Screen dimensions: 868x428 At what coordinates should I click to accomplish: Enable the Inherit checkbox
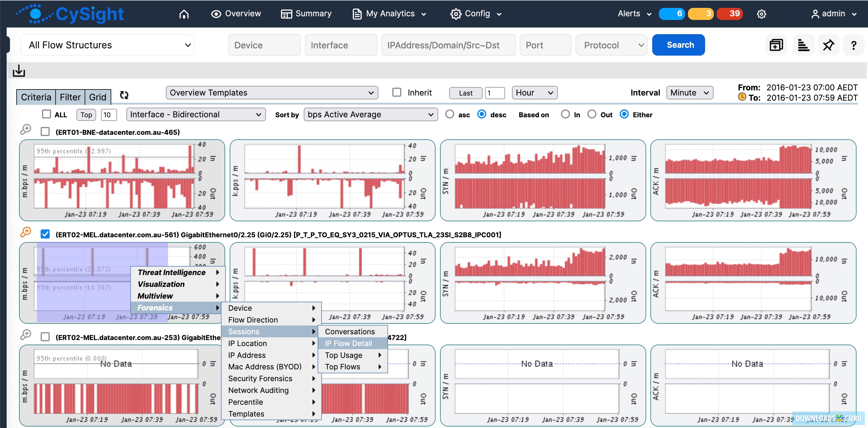(x=397, y=92)
